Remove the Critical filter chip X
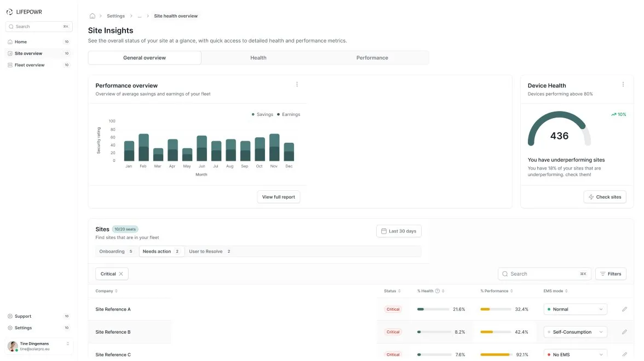The image size is (644, 361). pos(120,274)
